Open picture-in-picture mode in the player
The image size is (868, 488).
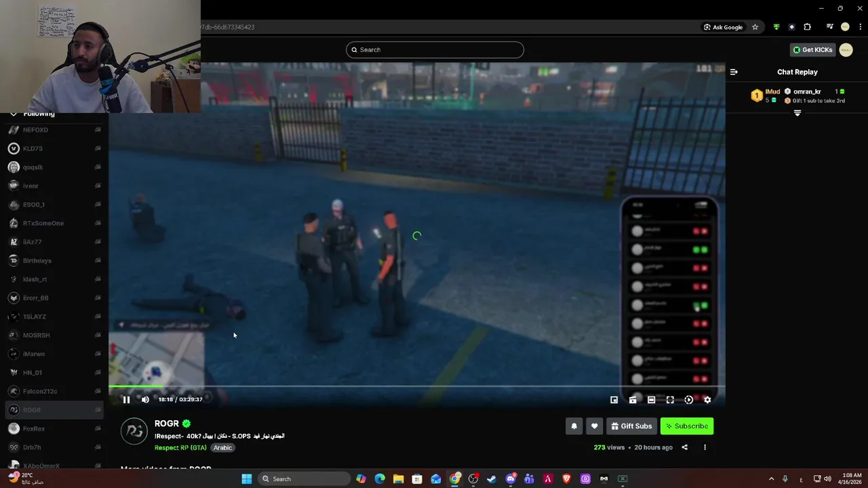click(614, 400)
